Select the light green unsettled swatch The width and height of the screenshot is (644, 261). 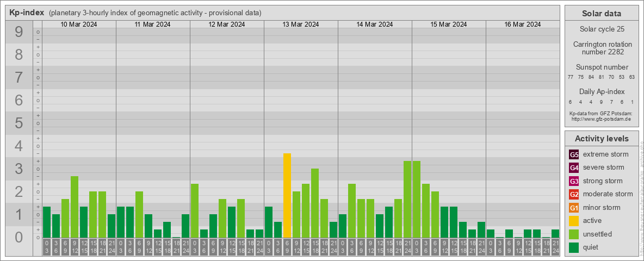(574, 234)
